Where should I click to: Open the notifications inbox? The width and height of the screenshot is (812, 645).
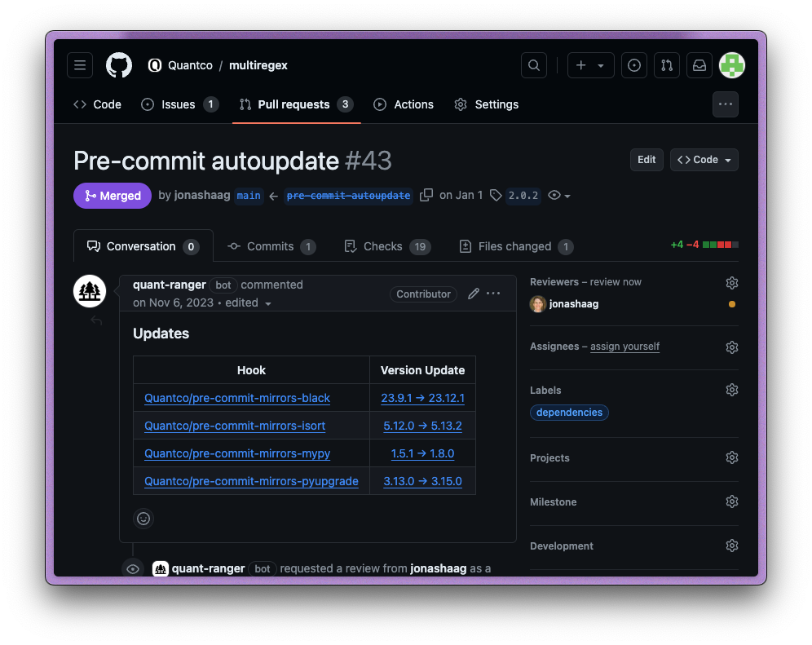click(x=699, y=65)
